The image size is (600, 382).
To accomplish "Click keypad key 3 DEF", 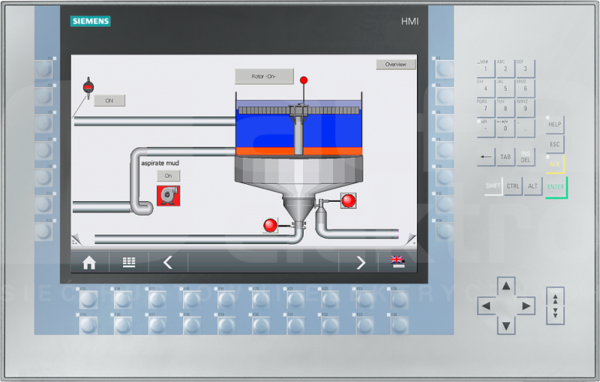I will (x=525, y=69).
